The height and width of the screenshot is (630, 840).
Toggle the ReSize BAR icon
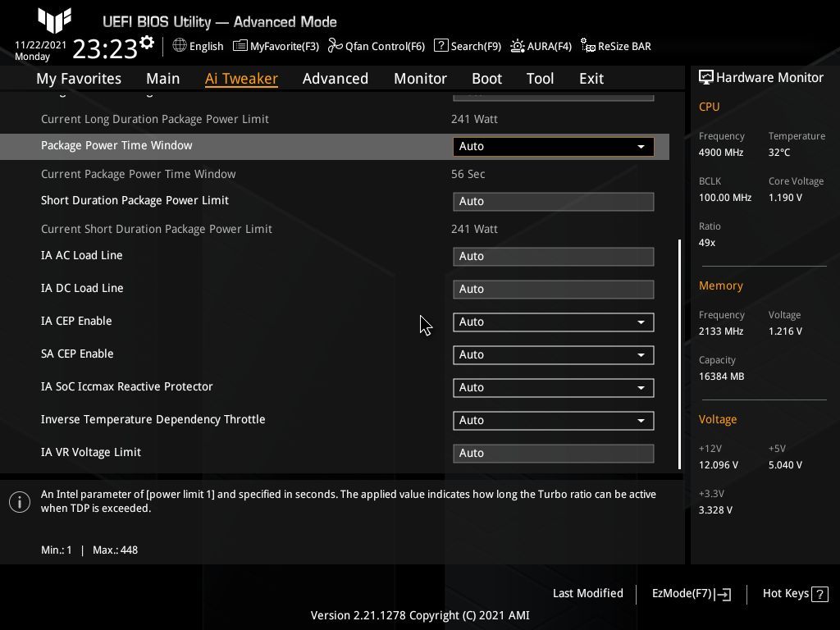tap(587, 46)
